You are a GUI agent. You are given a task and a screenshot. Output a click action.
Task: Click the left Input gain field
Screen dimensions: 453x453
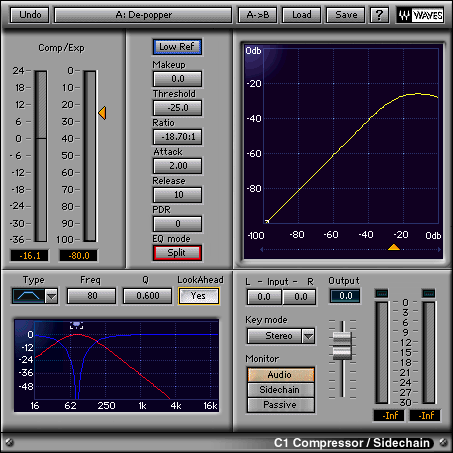pos(264,297)
